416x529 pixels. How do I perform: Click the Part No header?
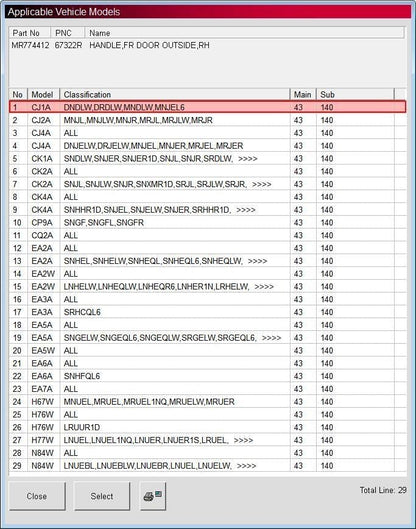[30, 33]
